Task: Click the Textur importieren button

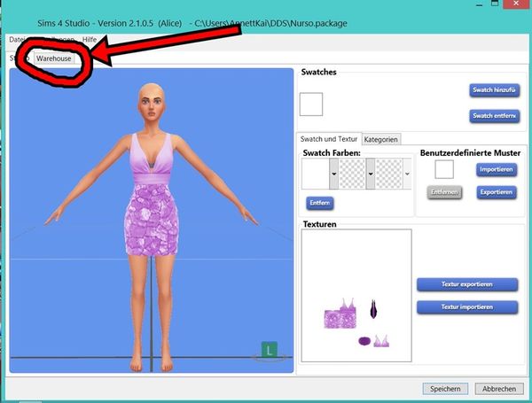Action: pyautogui.click(x=466, y=306)
